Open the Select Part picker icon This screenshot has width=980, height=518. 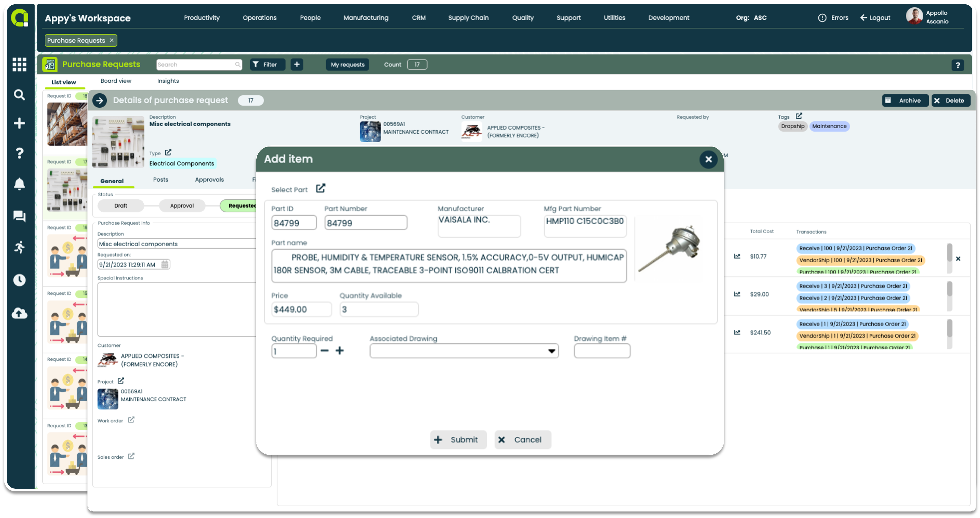coord(320,188)
